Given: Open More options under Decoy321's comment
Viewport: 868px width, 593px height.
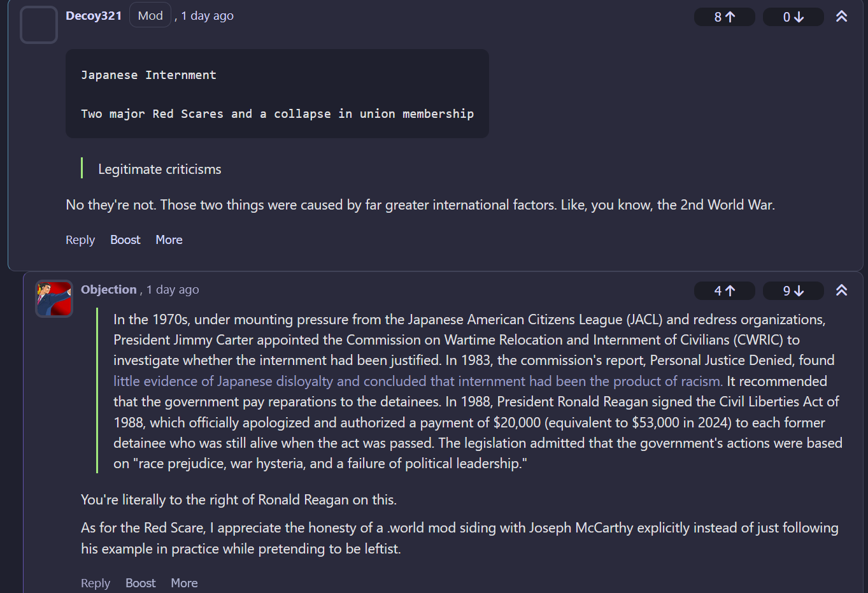Looking at the screenshot, I should point(169,240).
